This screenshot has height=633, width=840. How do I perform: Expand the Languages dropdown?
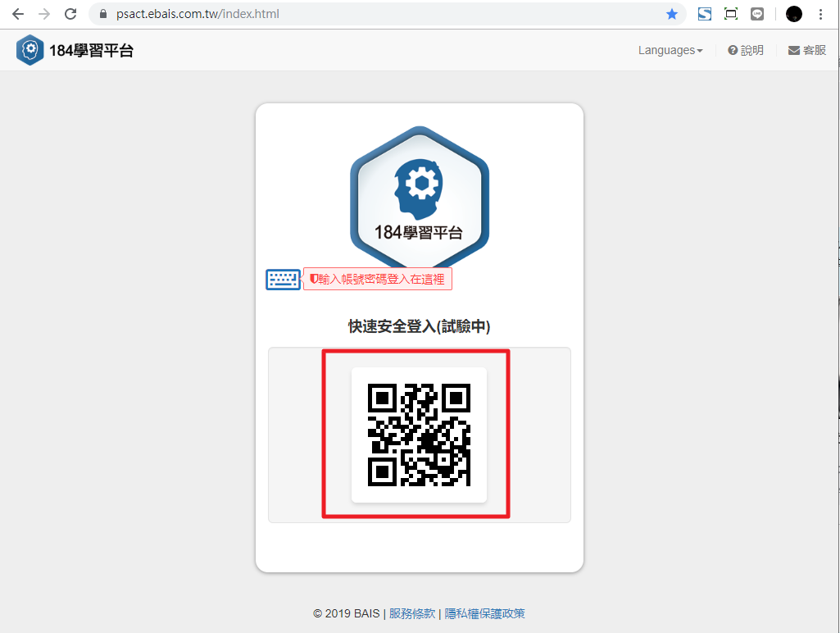[x=670, y=50]
